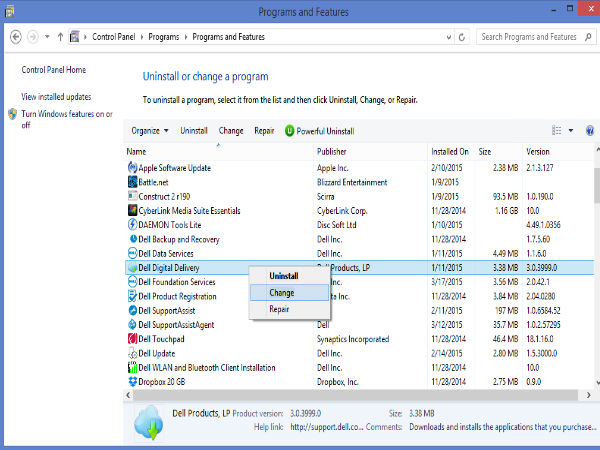Click the help link http://support.dell.co...
600x450 pixels.
326,427
